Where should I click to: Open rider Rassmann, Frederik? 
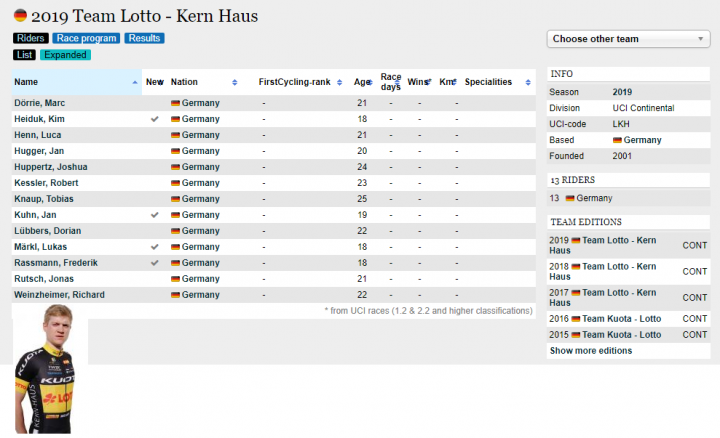click(x=56, y=263)
